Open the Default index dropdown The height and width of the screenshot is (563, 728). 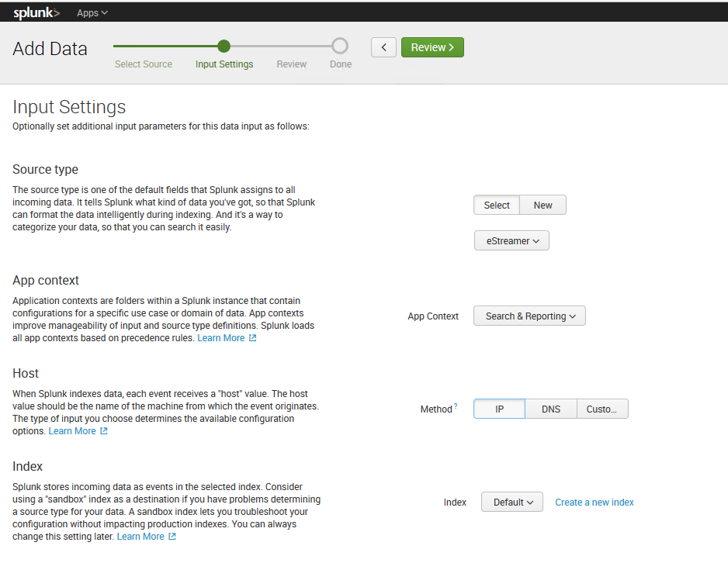click(x=512, y=503)
